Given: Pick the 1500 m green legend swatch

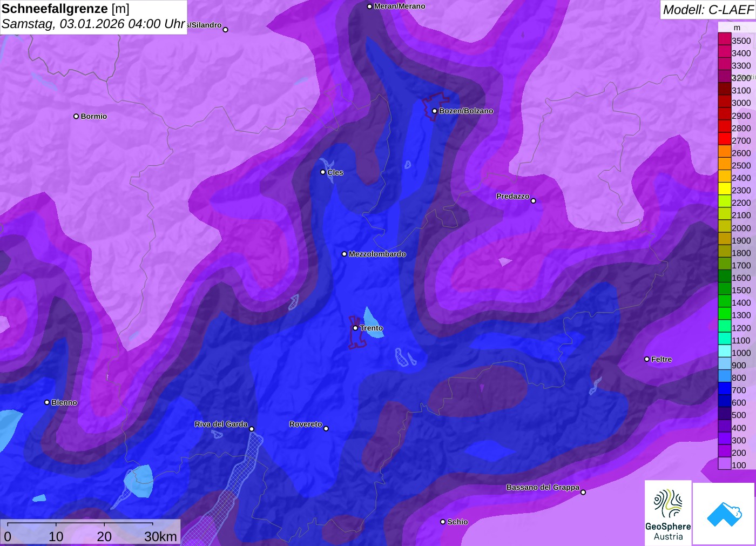Looking at the screenshot, I should 724,289.
